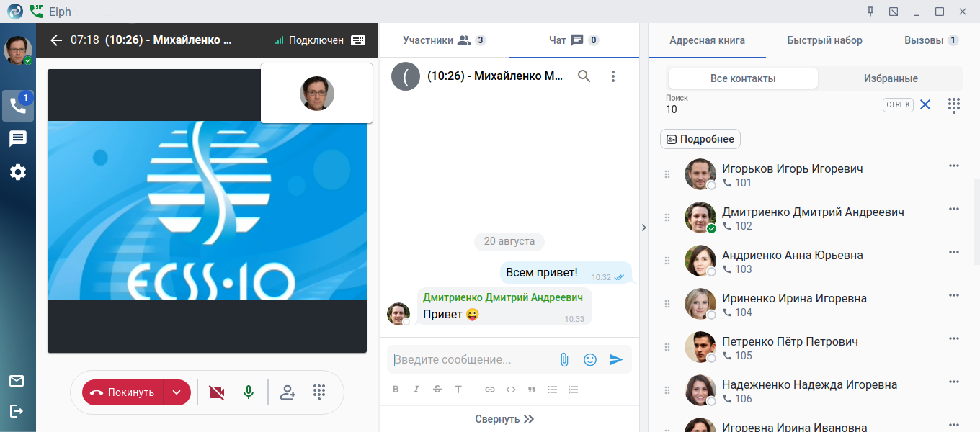The image size is (980, 432).
Task: Click avatar of Ириненко Ирина Игоревна
Action: (700, 304)
